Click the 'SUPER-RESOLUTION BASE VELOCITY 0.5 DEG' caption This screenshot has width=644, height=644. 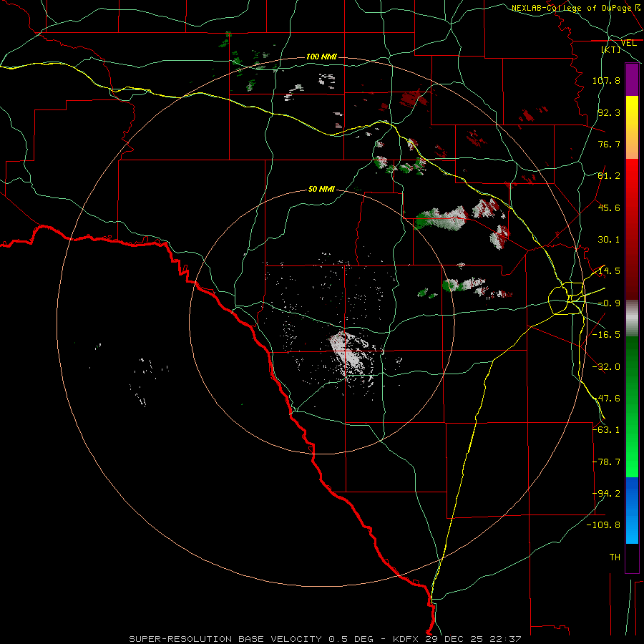pyautogui.click(x=251, y=639)
